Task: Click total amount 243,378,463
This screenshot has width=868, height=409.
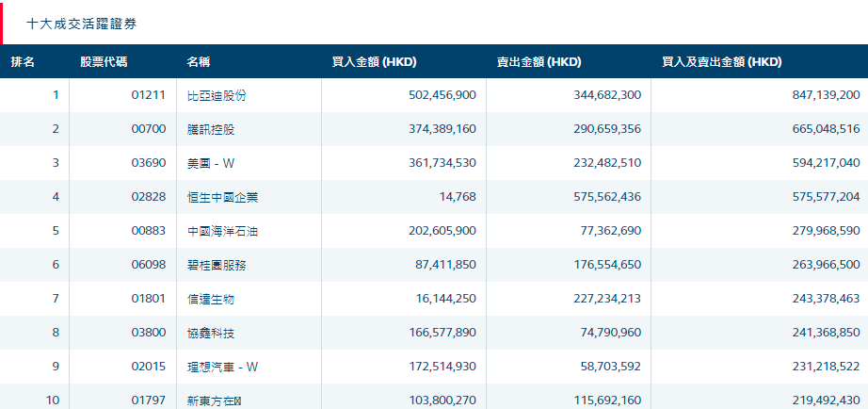Action: pos(826,299)
